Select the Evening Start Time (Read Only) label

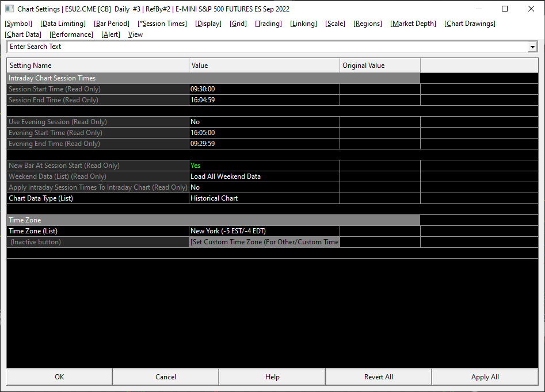pos(98,133)
